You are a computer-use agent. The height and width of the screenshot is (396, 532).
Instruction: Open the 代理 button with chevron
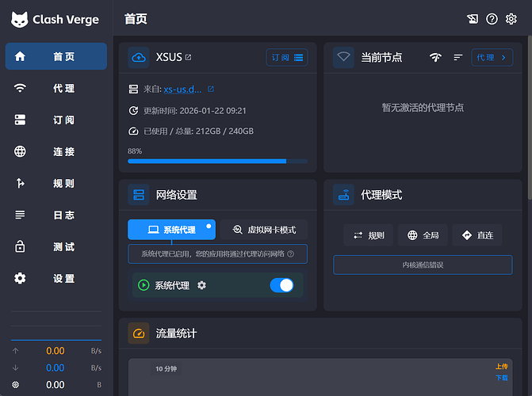pyautogui.click(x=492, y=57)
